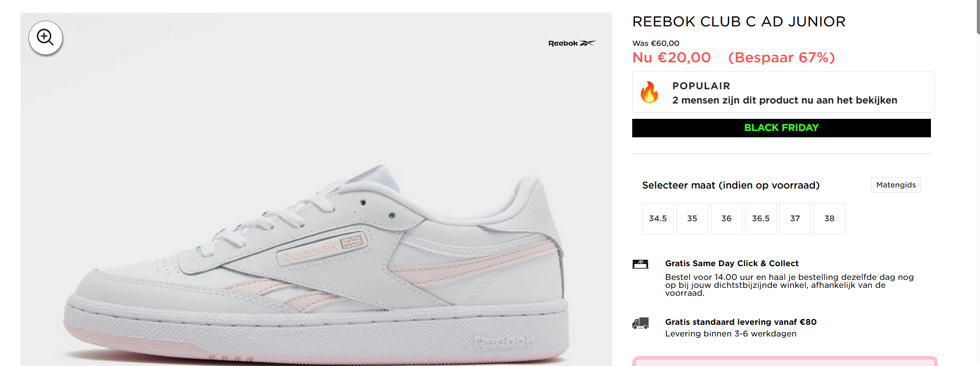The image size is (980, 366).
Task: Click the BLACK FRIDAY banner
Action: pyautogui.click(x=781, y=127)
